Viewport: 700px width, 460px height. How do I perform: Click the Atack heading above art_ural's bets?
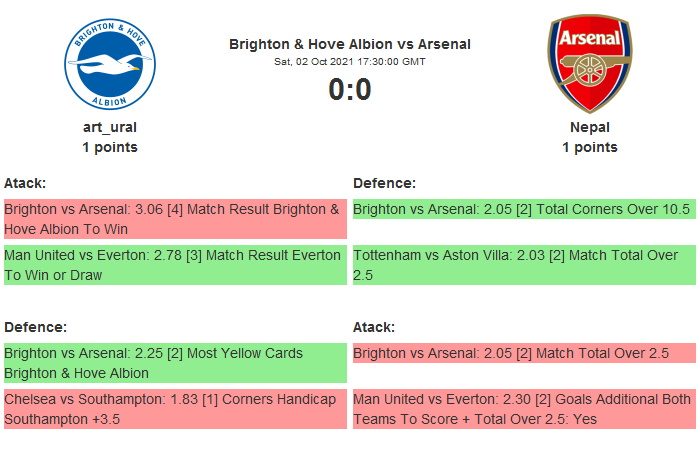(25, 183)
